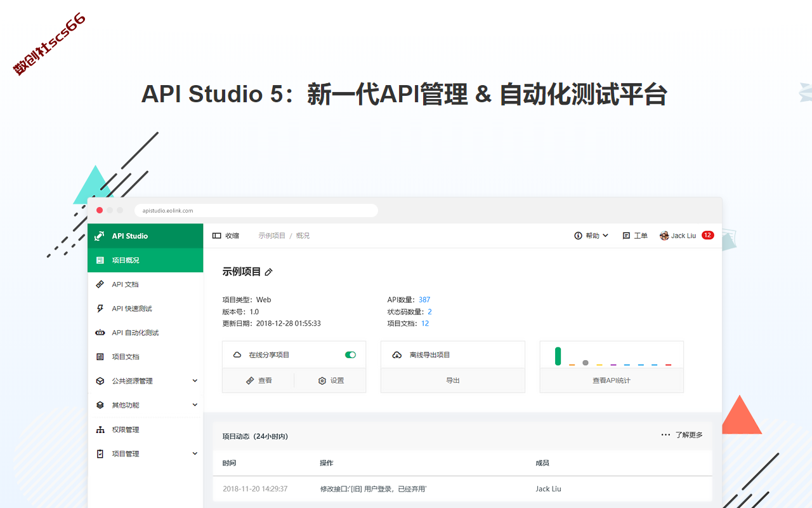Toggle the 在线分享项目 switch
The image size is (812, 508).
pyautogui.click(x=350, y=355)
